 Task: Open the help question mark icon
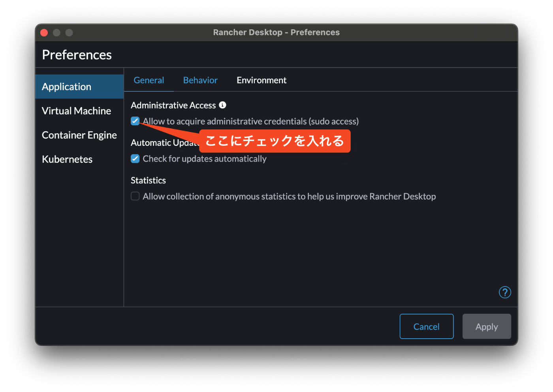505,292
